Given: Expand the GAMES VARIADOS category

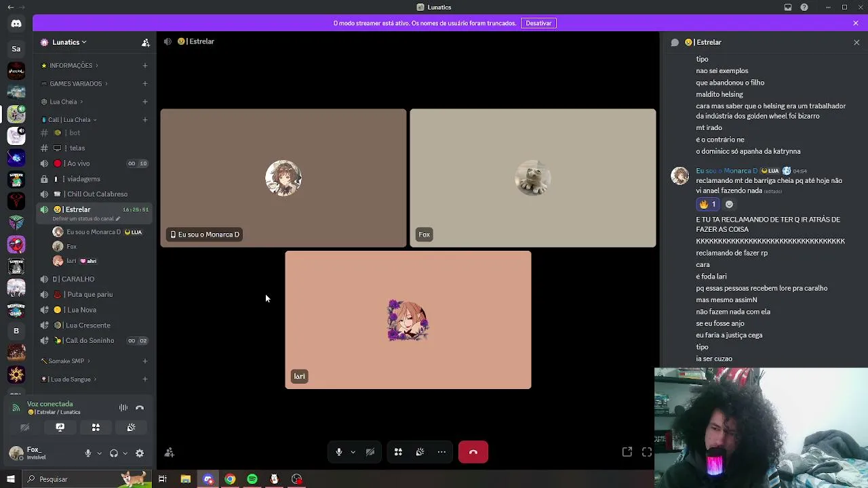Looking at the screenshot, I should click(75, 83).
